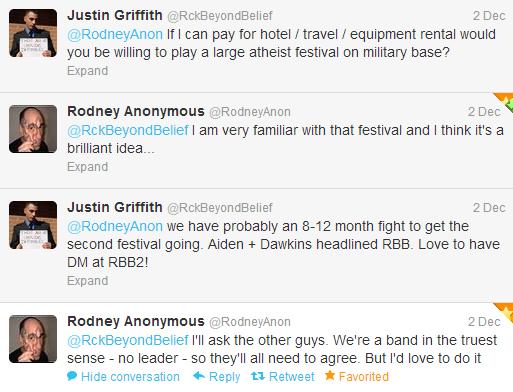Click Justin Griffith's avatar in third tweet
Screen dimensions: 513x392
click(33, 225)
